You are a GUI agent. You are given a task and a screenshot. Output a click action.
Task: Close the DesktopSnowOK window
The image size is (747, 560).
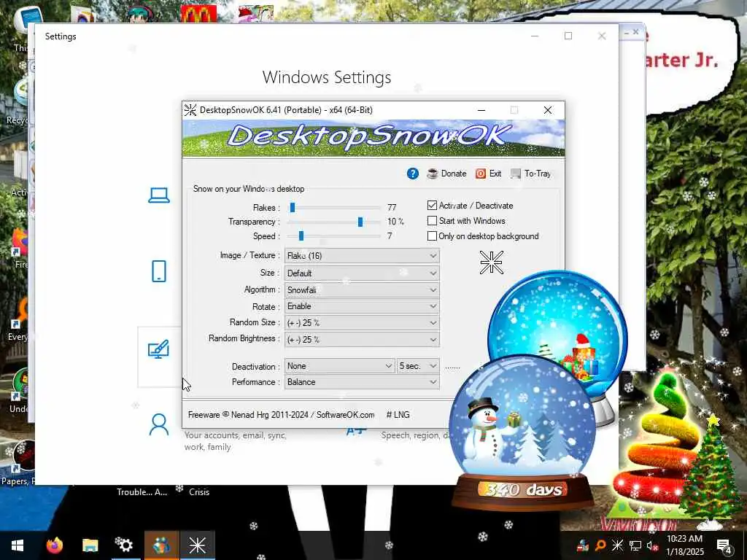pos(548,110)
